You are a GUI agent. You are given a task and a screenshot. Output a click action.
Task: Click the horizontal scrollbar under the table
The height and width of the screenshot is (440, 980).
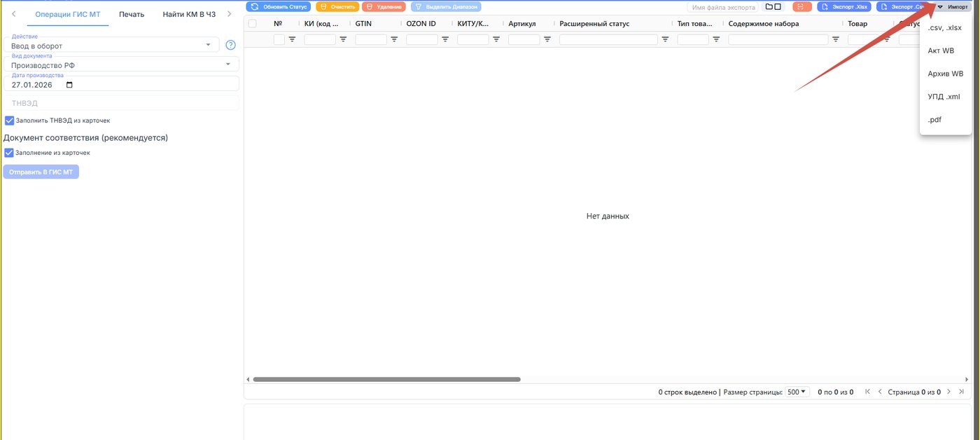386,379
